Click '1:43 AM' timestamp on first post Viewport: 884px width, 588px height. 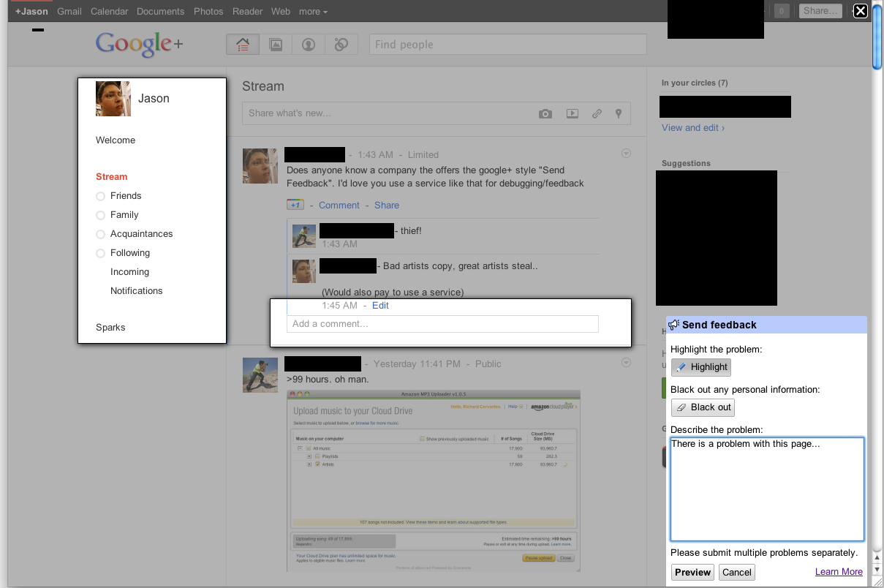point(376,155)
